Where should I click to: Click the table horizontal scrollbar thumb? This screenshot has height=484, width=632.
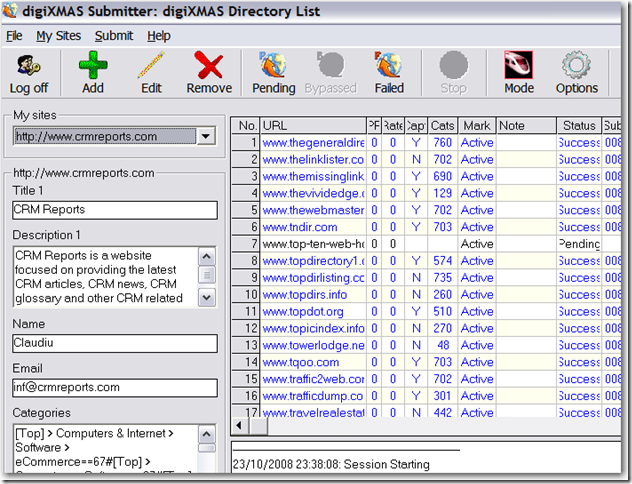pyautogui.click(x=258, y=426)
